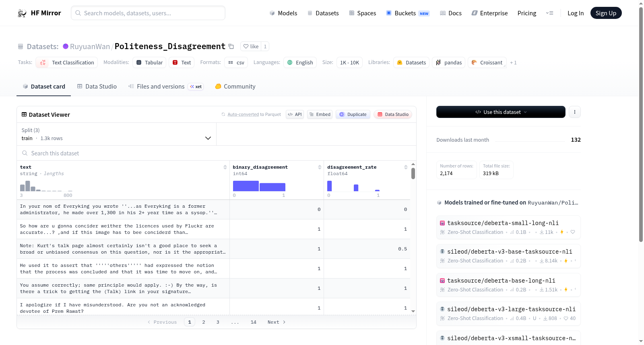Open the pandas library tag
The height and width of the screenshot is (345, 644).
coord(449,62)
